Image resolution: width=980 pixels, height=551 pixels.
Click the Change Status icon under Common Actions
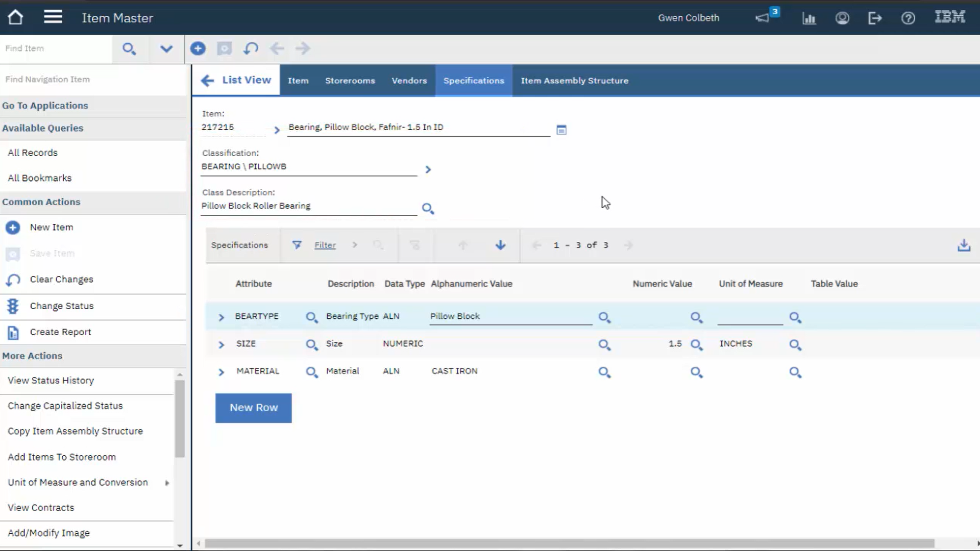tap(13, 306)
